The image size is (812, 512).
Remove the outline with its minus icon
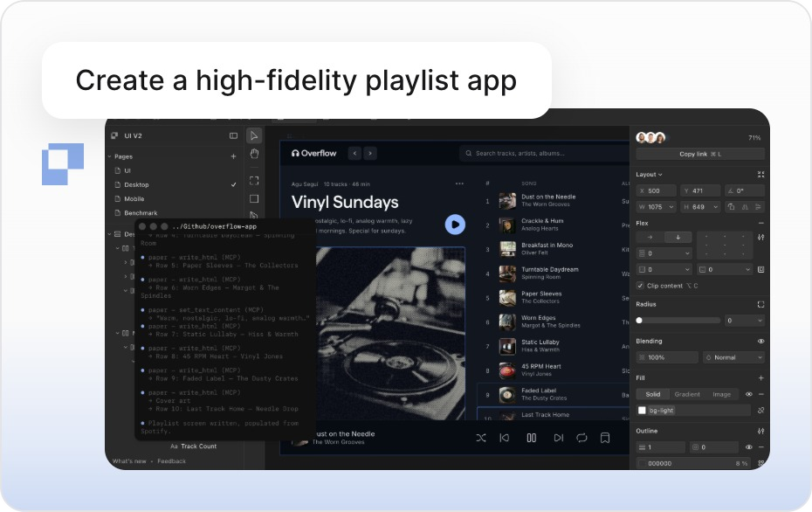point(760,447)
